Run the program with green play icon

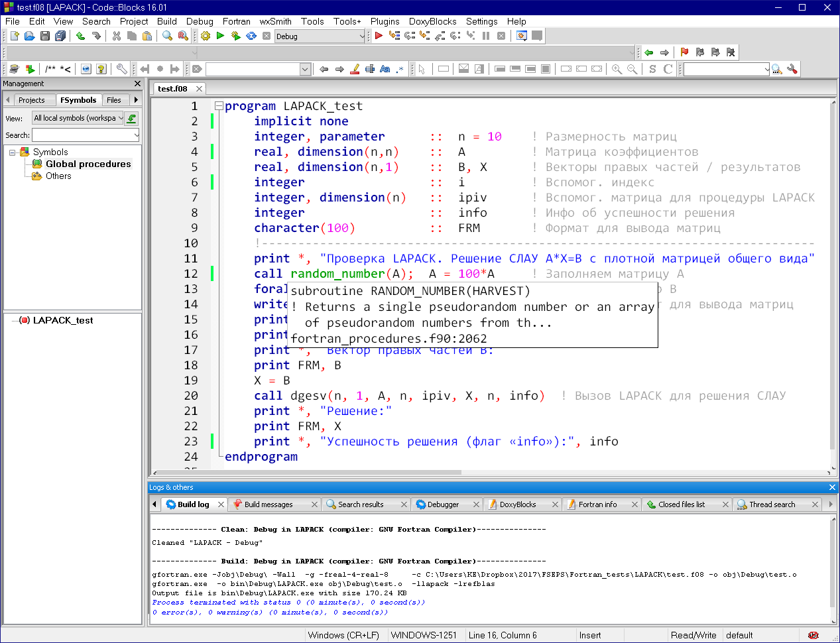(x=221, y=36)
